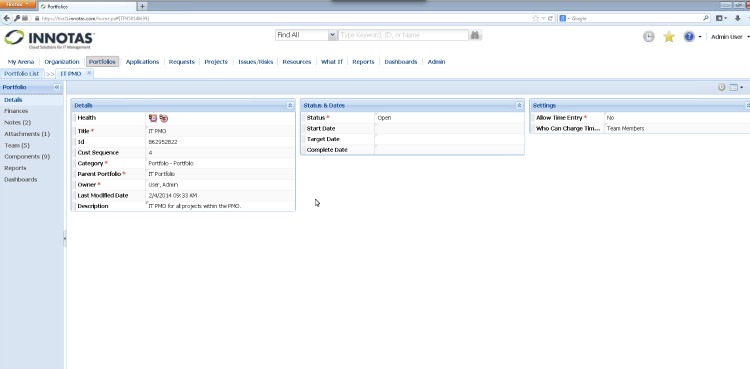Open the layout grid dropdown in toolbar
The height and width of the screenshot is (369, 750).
[736, 87]
